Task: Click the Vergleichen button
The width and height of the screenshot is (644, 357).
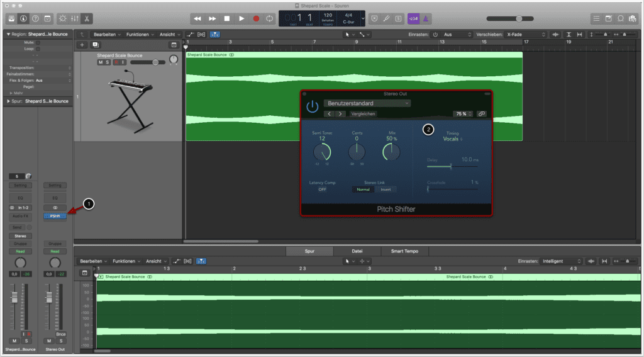Action: [364, 114]
